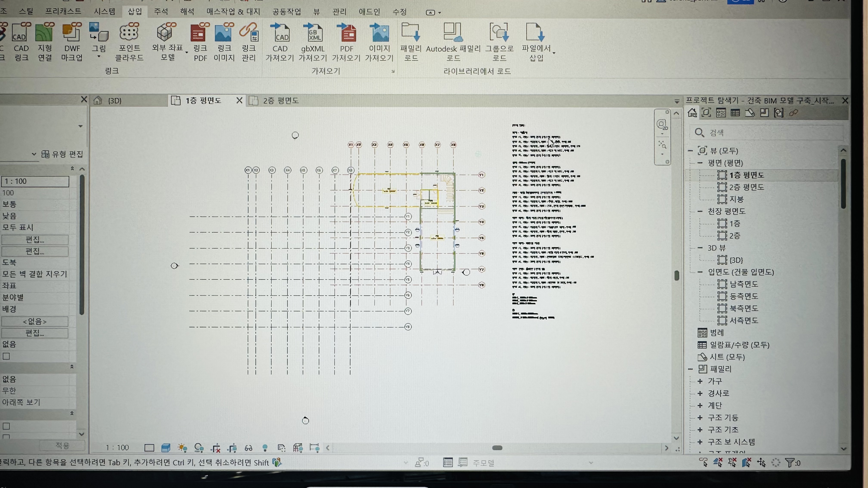Click project browser sheets icon
This screenshot has height=488, width=868.
pyautogui.click(x=750, y=113)
